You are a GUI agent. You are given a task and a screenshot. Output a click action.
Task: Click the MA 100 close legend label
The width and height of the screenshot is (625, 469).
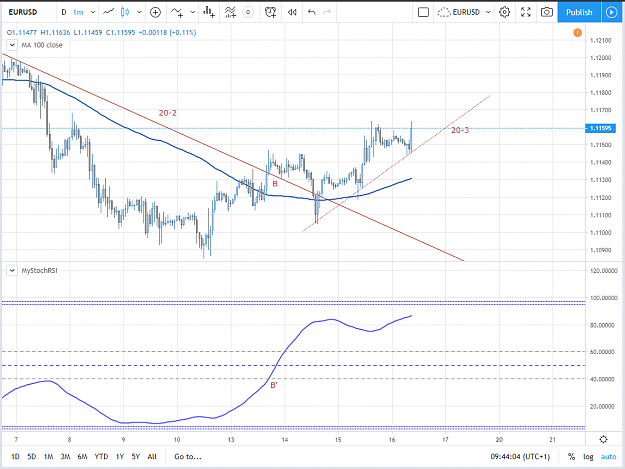(x=42, y=45)
